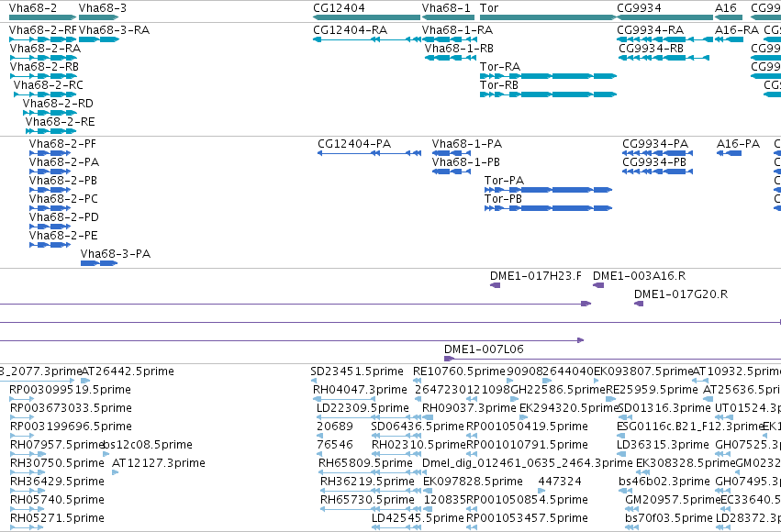
Task: Select the Vha68-2-PF protein
Action: pyautogui.click(x=50, y=153)
